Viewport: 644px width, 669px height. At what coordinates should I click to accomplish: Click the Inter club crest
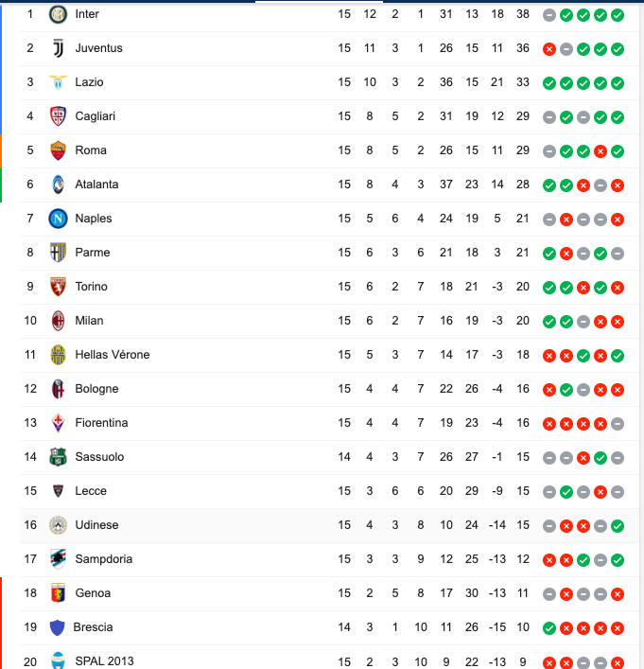click(58, 14)
